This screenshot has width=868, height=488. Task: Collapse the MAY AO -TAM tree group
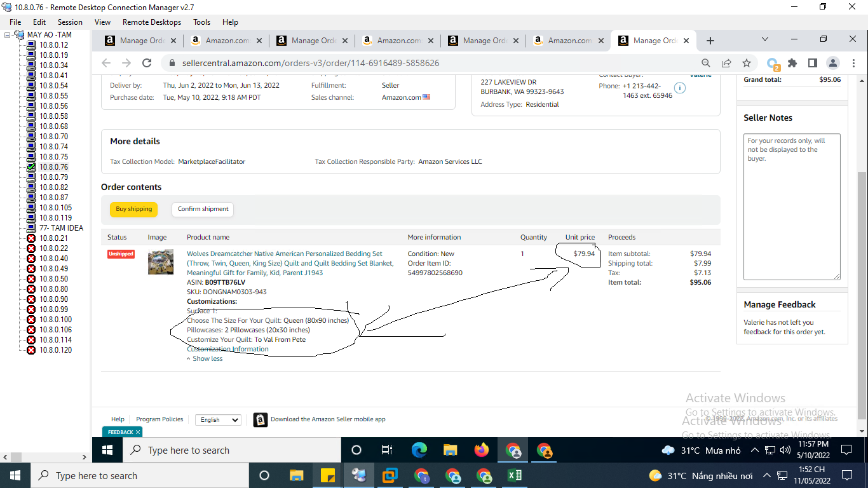(8, 35)
